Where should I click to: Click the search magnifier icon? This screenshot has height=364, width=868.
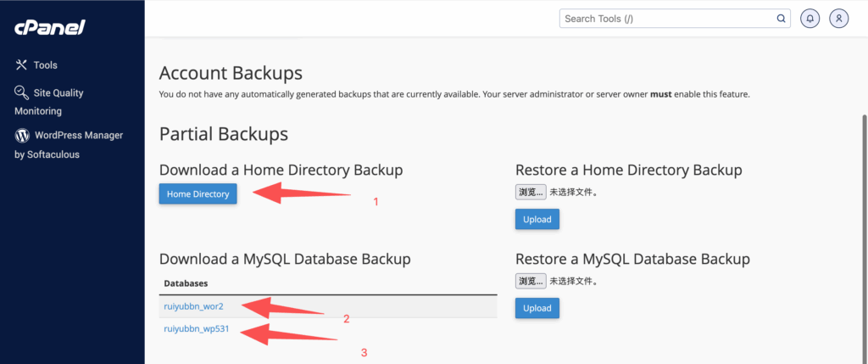[x=782, y=18]
